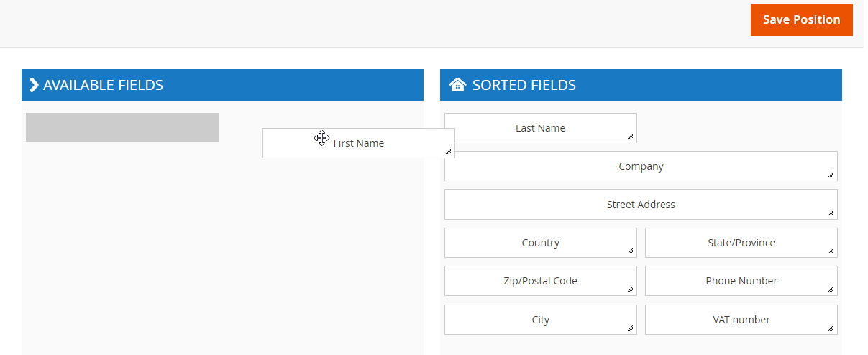Click the resize handle on Street Address field

pyautogui.click(x=831, y=212)
